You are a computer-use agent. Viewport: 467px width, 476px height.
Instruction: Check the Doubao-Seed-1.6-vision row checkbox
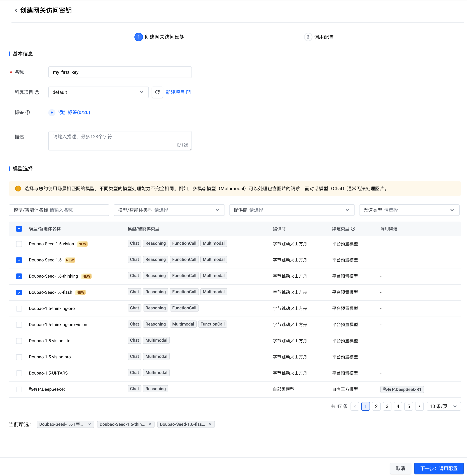point(19,244)
